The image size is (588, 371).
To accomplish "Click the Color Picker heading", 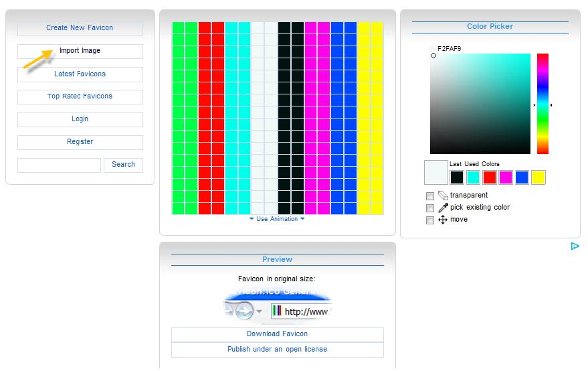I will point(490,26).
